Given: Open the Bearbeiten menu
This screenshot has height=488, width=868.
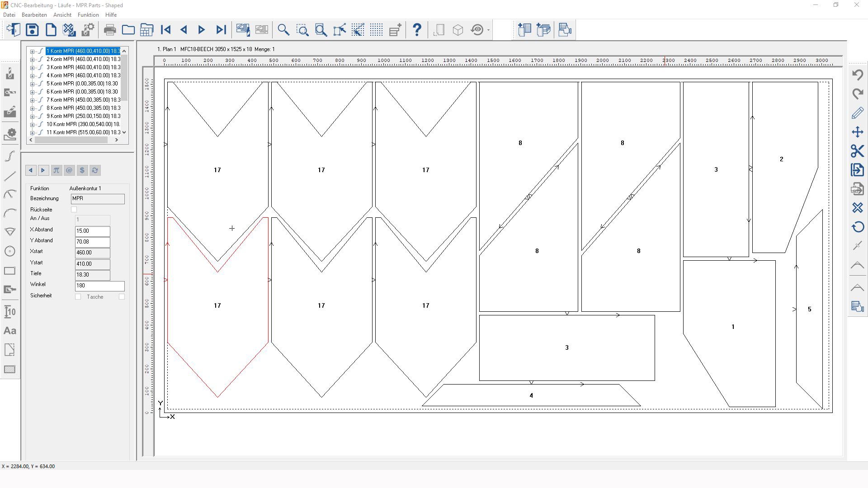Looking at the screenshot, I should [34, 15].
